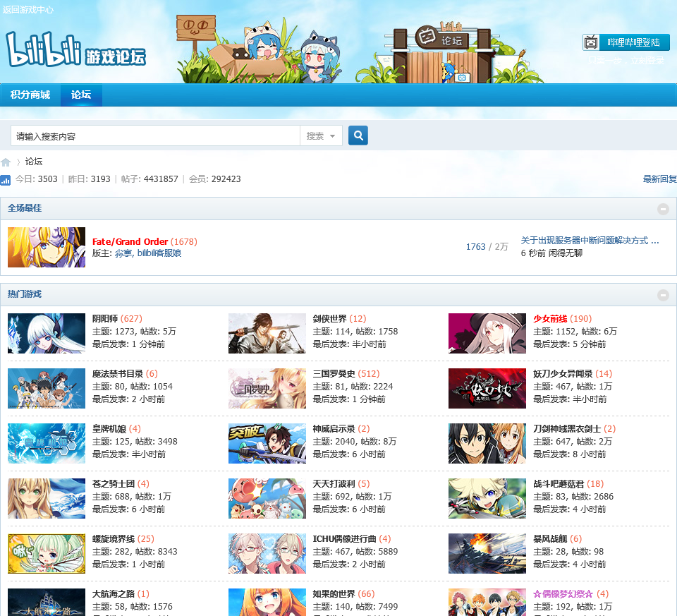Open the 搜索 type dropdown
Viewport: 677px width, 616px height.
click(x=321, y=136)
